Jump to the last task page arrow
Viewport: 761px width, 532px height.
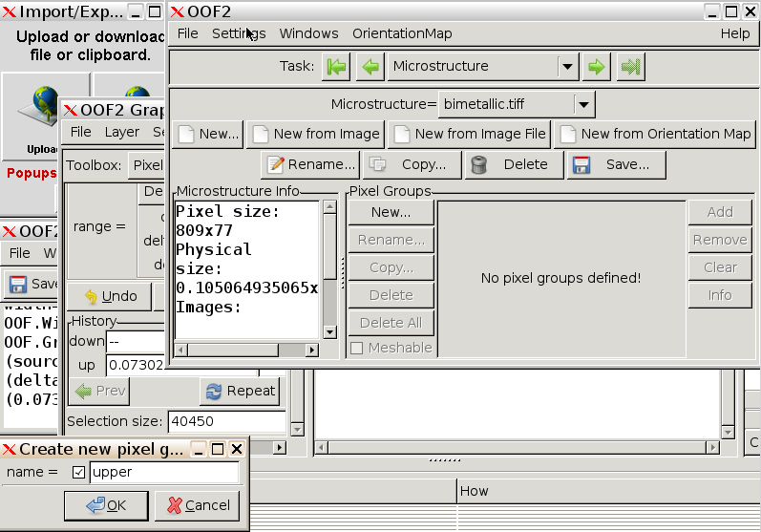click(630, 67)
